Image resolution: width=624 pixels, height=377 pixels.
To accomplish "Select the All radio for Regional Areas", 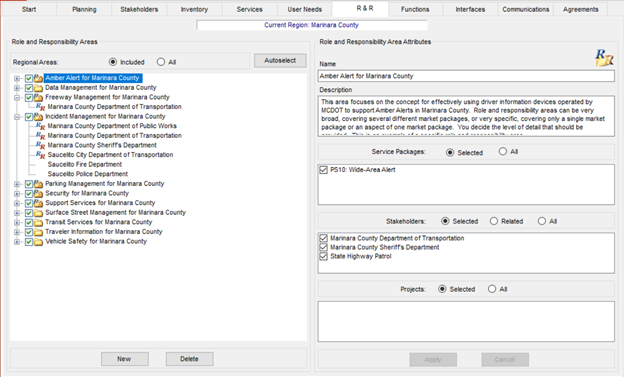I will pyautogui.click(x=161, y=62).
